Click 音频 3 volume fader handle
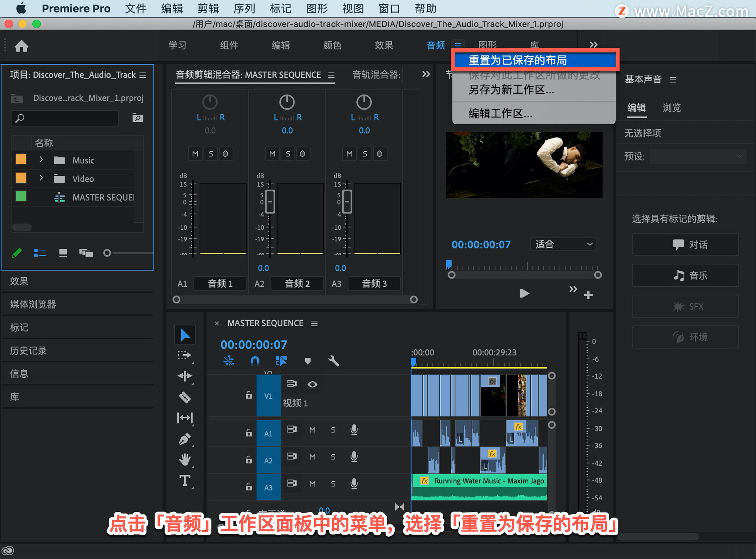This screenshot has width=756, height=559. (x=347, y=201)
